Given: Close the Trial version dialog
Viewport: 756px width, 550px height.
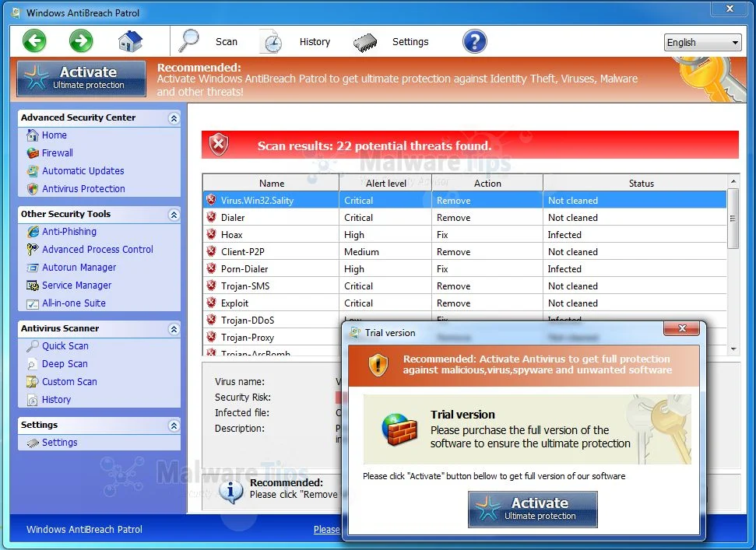Looking at the screenshot, I should pyautogui.click(x=682, y=328).
